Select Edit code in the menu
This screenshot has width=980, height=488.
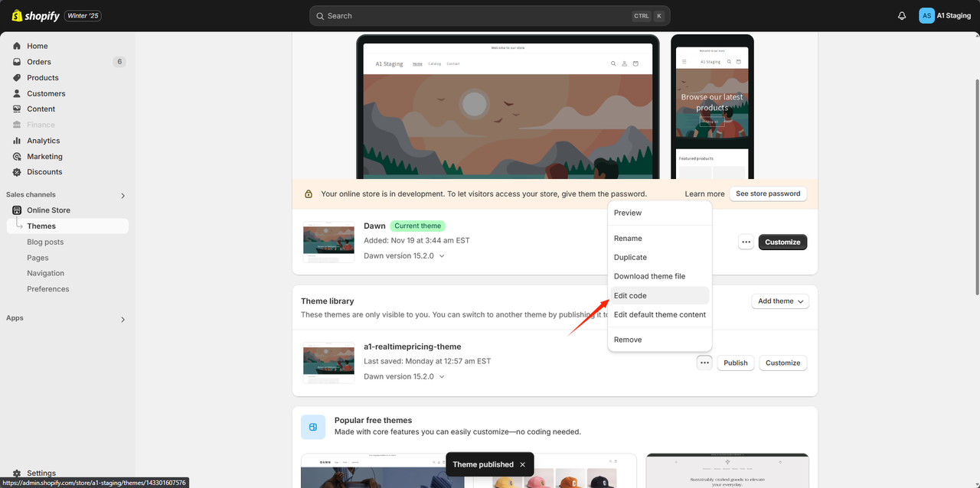point(660,295)
